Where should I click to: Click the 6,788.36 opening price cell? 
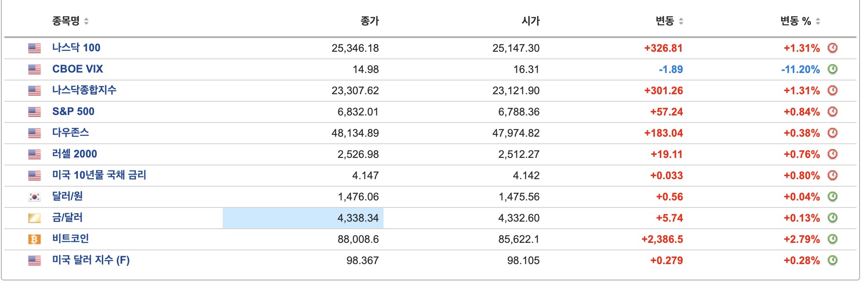[519, 112]
